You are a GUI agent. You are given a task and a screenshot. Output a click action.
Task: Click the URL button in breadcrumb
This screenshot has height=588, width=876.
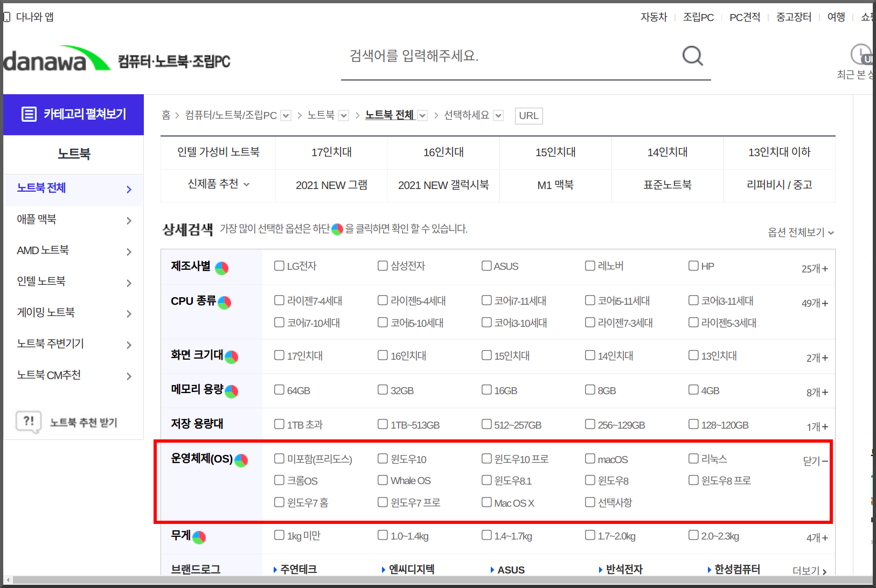(529, 116)
